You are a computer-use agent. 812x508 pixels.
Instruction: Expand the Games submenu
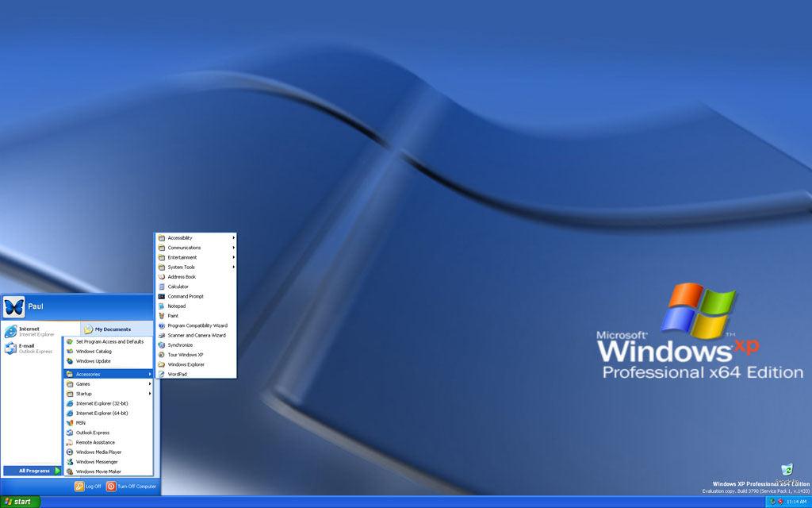point(108,384)
